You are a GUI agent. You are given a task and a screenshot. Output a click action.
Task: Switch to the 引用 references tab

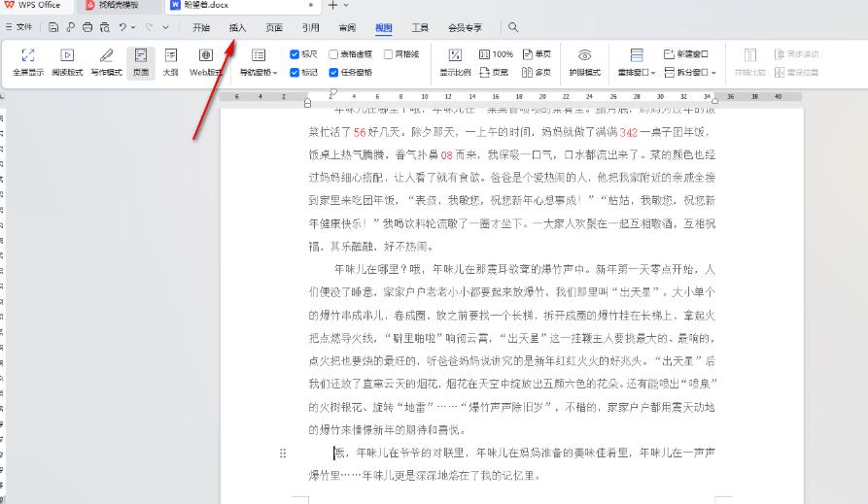tap(310, 27)
